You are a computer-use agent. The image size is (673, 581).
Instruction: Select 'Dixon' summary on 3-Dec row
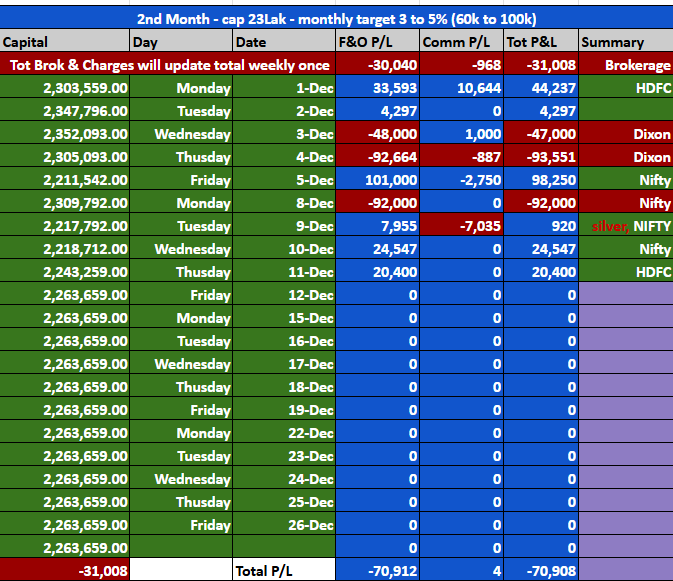(x=626, y=134)
